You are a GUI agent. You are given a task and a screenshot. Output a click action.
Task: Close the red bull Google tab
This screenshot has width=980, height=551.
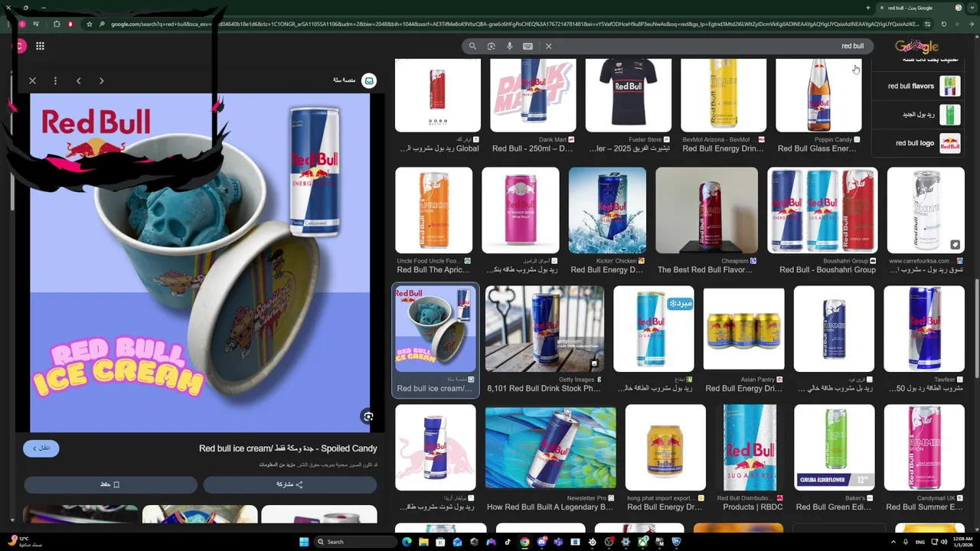click(x=880, y=8)
